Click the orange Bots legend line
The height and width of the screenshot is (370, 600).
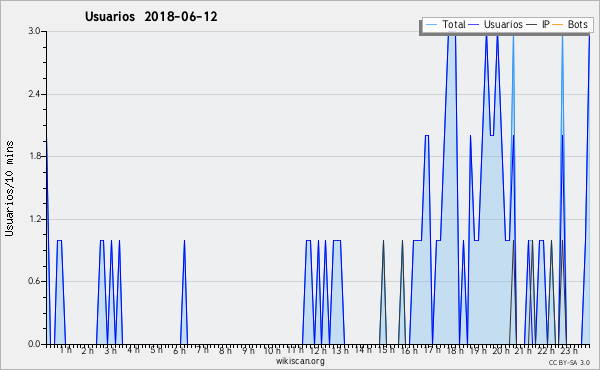click(558, 25)
